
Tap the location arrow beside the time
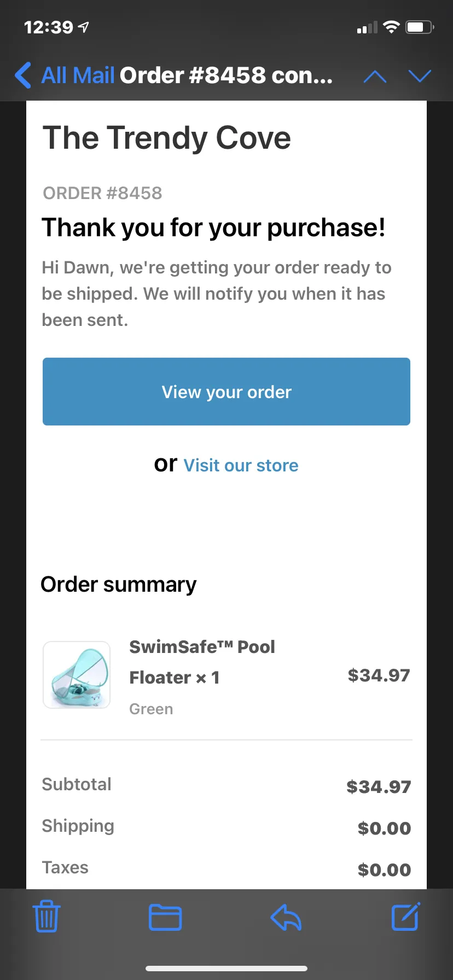pyautogui.click(x=84, y=27)
